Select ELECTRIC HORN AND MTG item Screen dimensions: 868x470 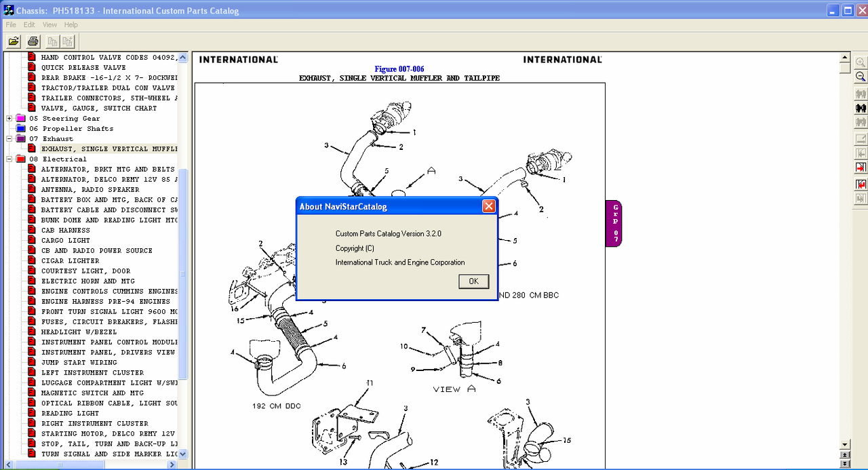88,281
